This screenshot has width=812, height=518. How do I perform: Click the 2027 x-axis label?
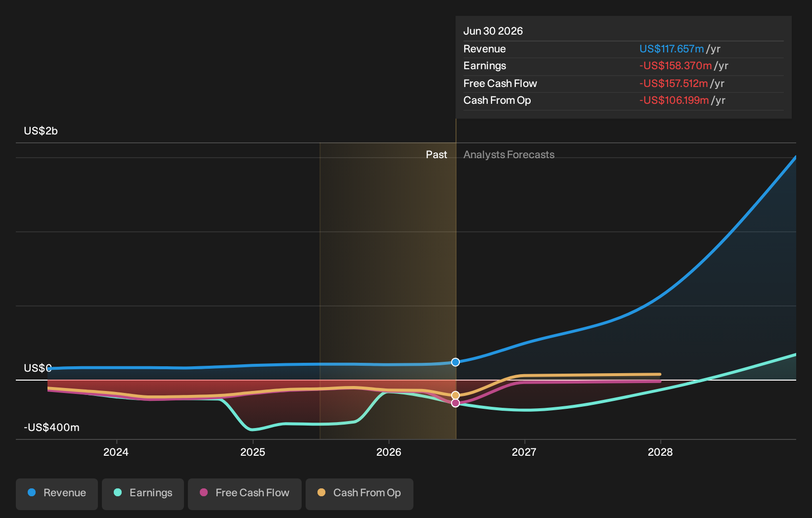pos(524,452)
